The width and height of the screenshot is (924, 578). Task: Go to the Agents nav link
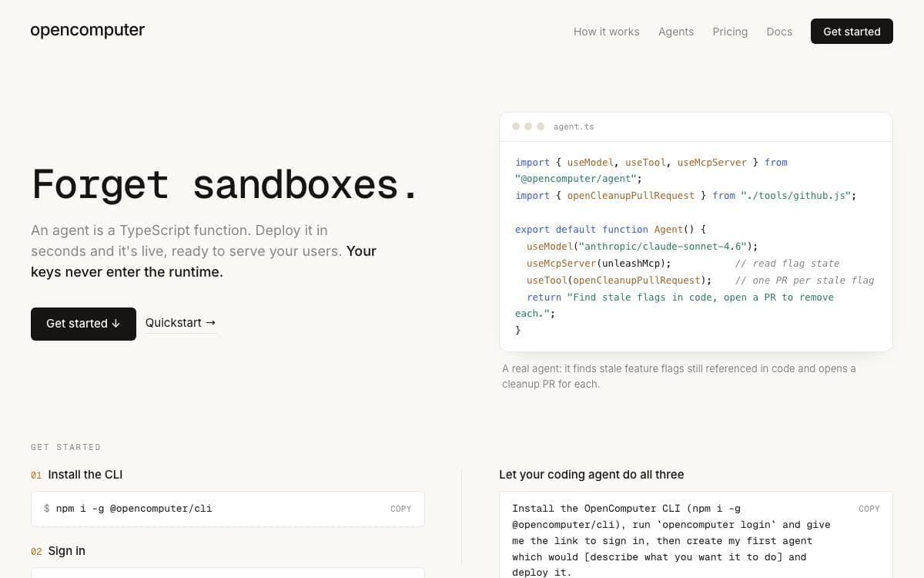[676, 32]
